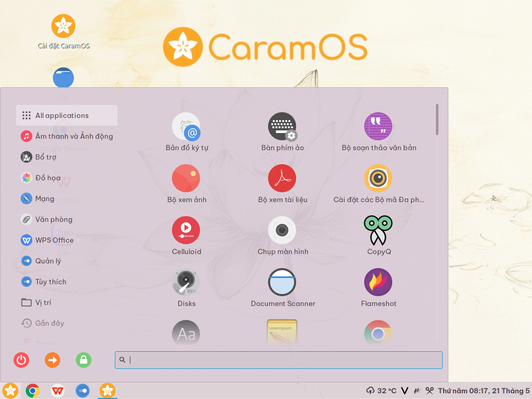The width and height of the screenshot is (532, 399).
Task: Select Văn phòng category
Action: click(x=66, y=219)
